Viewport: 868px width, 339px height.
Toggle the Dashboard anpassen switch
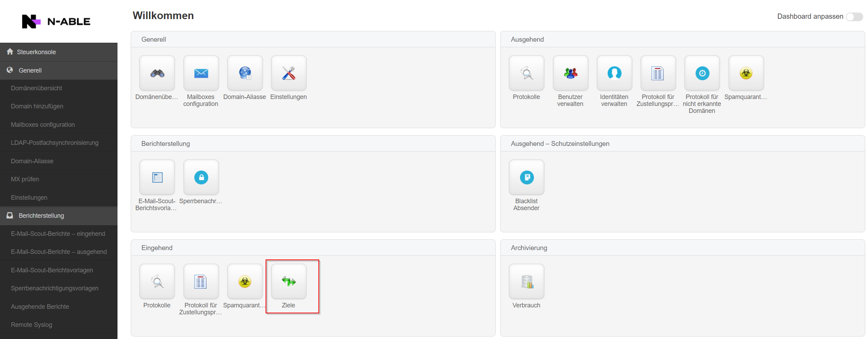tap(854, 17)
